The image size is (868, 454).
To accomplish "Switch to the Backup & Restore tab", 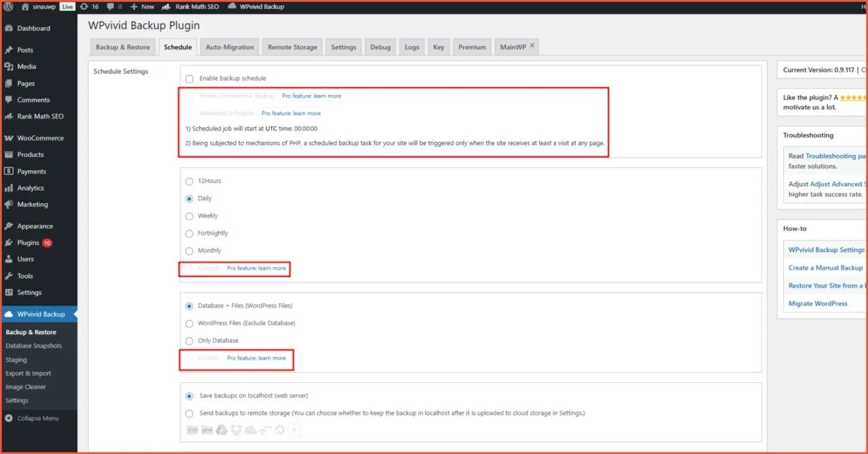I will (122, 47).
